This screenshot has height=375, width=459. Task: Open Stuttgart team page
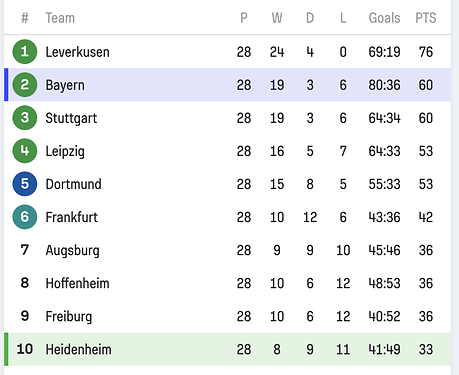(x=71, y=118)
